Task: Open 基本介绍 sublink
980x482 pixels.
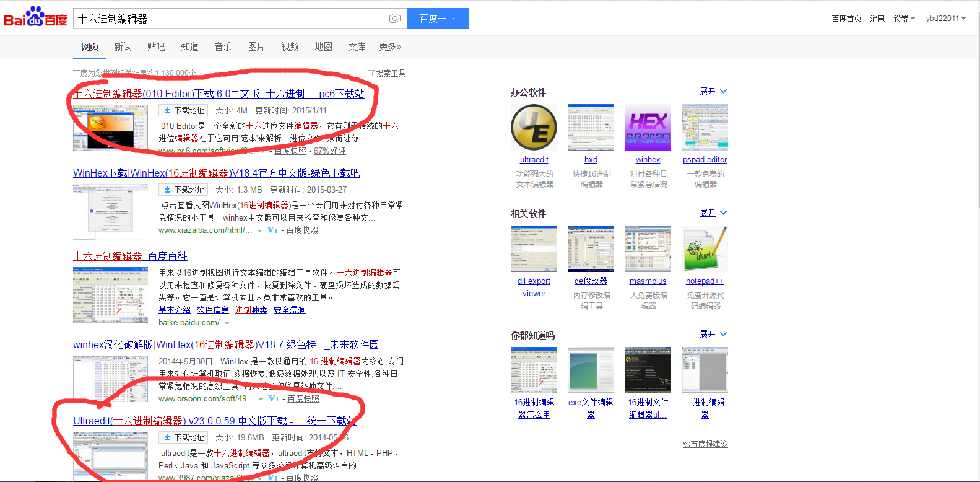Action: pos(175,310)
